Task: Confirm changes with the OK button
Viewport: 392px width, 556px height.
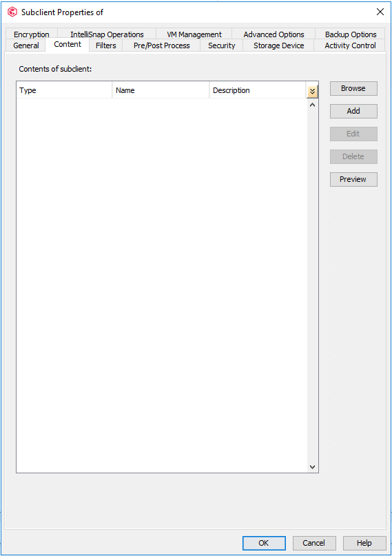Action: [264, 543]
